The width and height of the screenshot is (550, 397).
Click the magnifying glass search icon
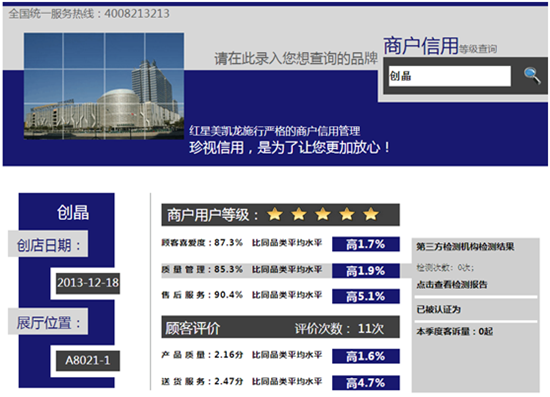tap(532, 75)
